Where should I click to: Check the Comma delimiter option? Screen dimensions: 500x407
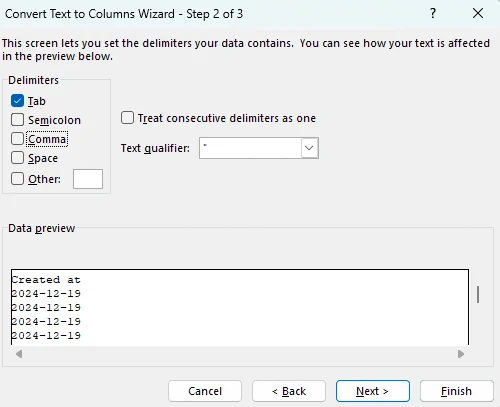[17, 139]
